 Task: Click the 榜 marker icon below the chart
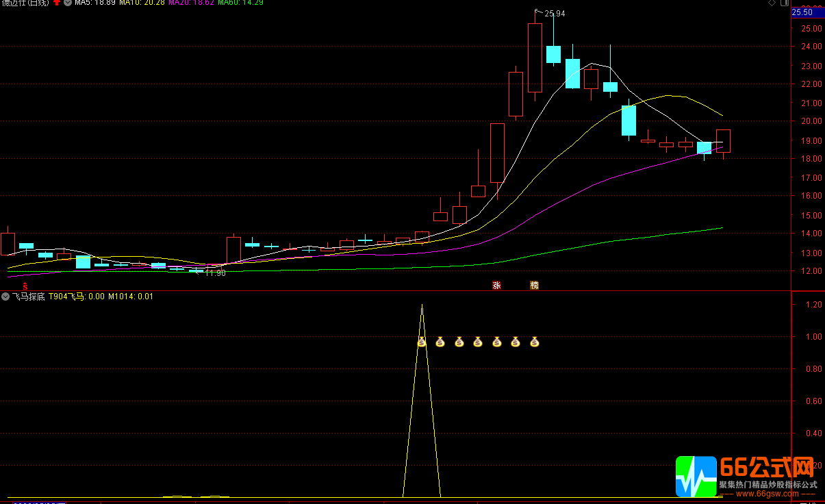tap(535, 286)
